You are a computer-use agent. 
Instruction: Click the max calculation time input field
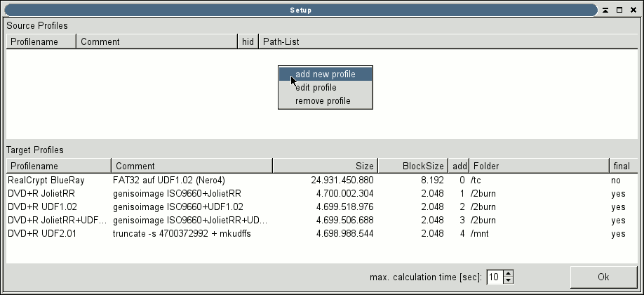[494, 277]
